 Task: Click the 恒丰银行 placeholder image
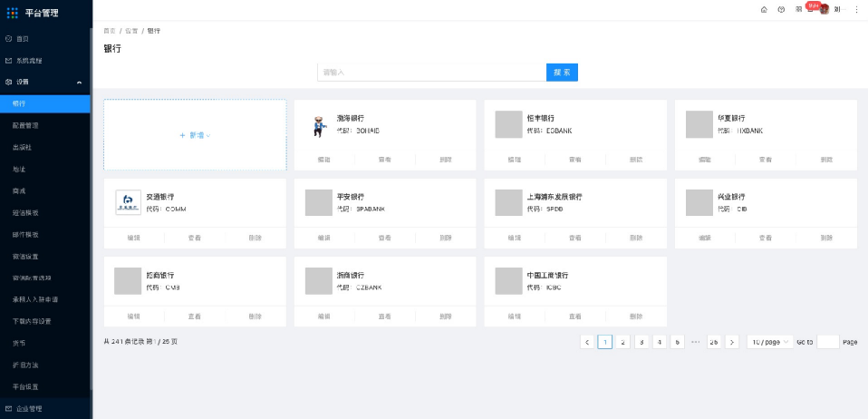click(x=508, y=124)
